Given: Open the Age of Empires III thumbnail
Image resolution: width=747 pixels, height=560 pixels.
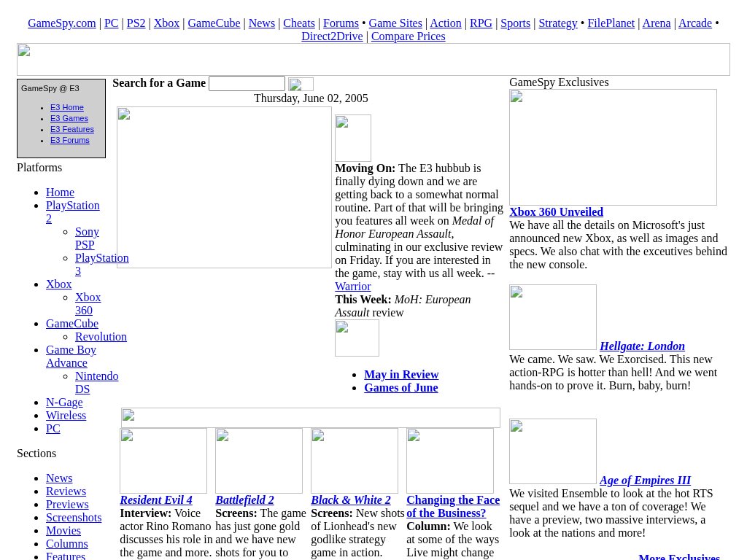Looking at the screenshot, I should [553, 451].
